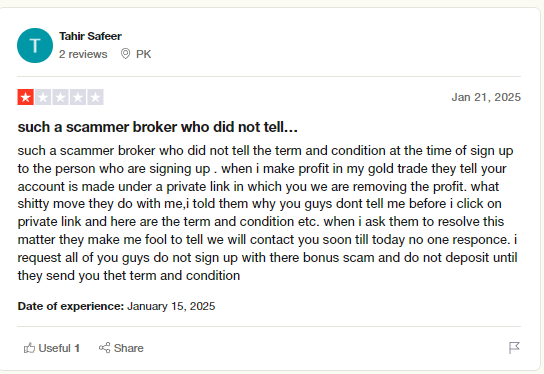The width and height of the screenshot is (544, 374).
Task: Click the "2 reviews" count text
Action: point(83,54)
